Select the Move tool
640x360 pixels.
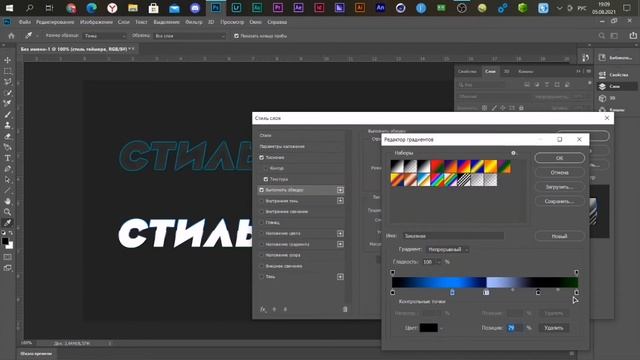click(7, 60)
